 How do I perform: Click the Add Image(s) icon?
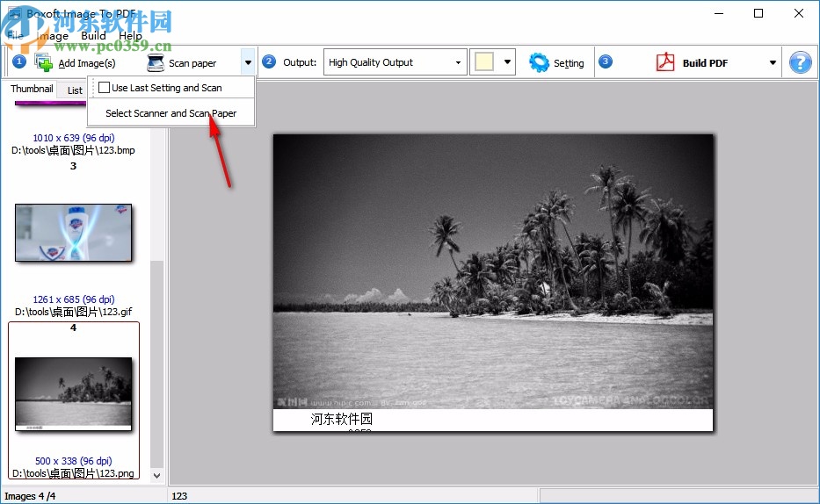43,62
